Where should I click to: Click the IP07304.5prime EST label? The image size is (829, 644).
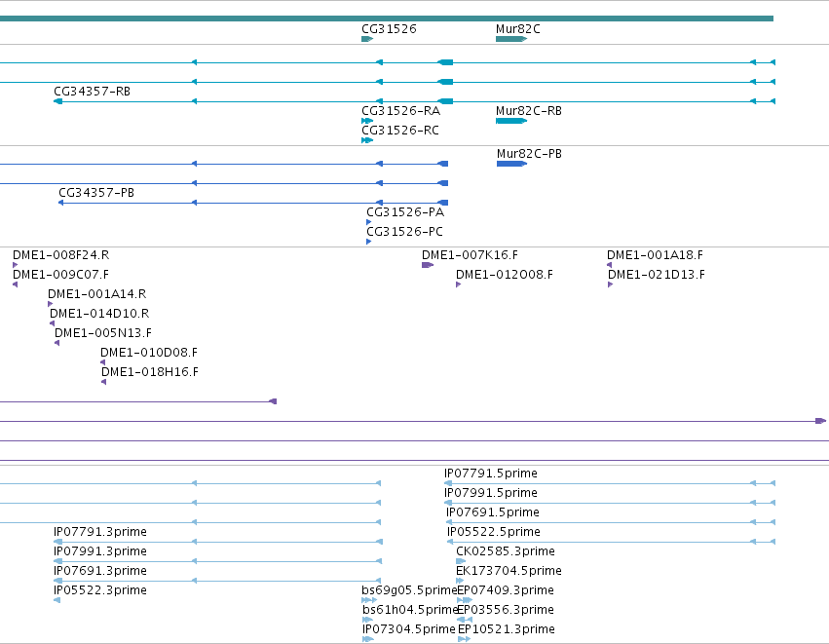tap(409, 629)
